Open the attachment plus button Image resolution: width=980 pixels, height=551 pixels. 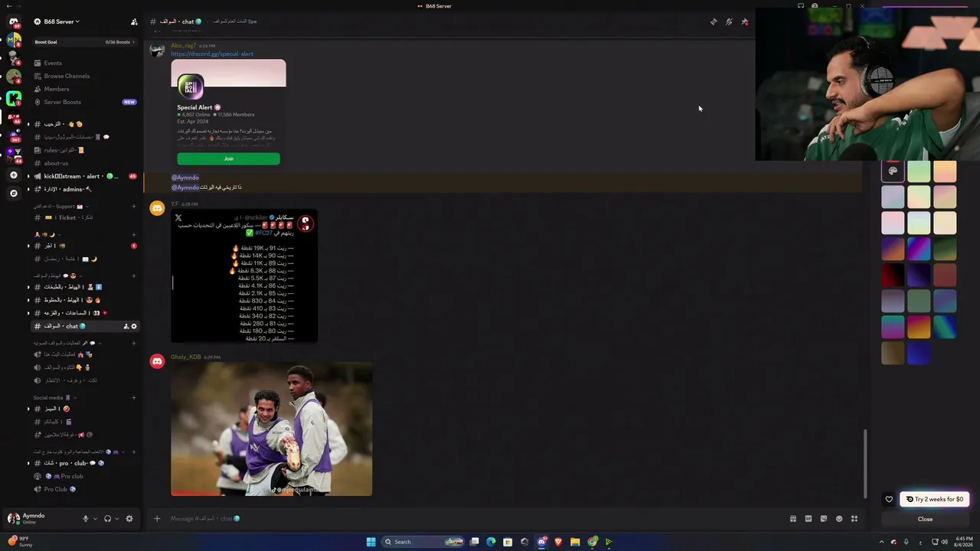157,519
